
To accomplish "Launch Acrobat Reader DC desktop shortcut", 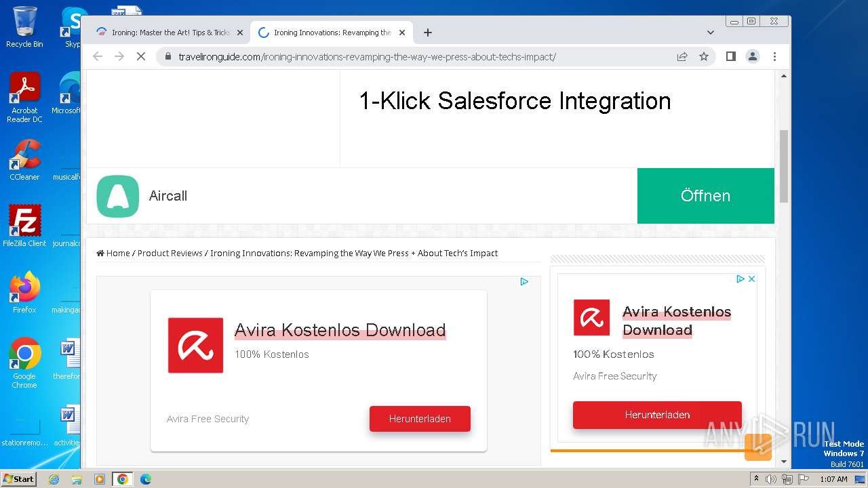I will [x=24, y=98].
